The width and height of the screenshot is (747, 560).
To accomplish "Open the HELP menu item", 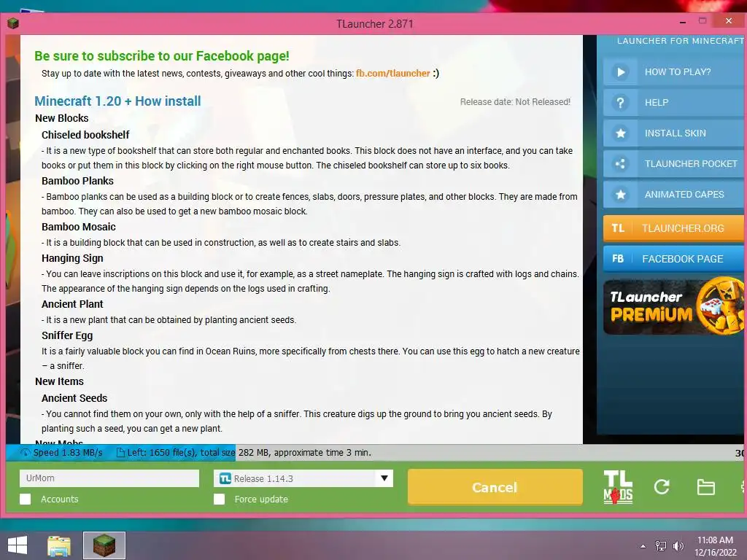I will coord(673,102).
